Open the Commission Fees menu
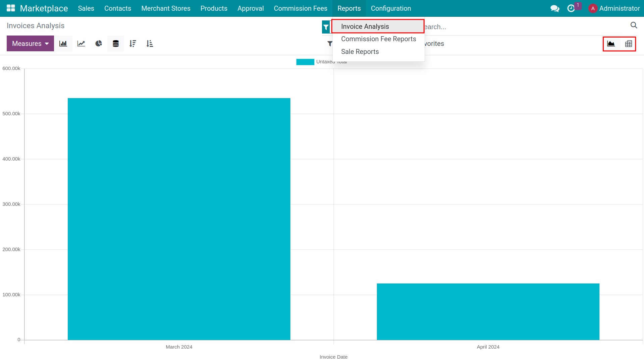Screen dimensions: 644x362 pos(301,8)
